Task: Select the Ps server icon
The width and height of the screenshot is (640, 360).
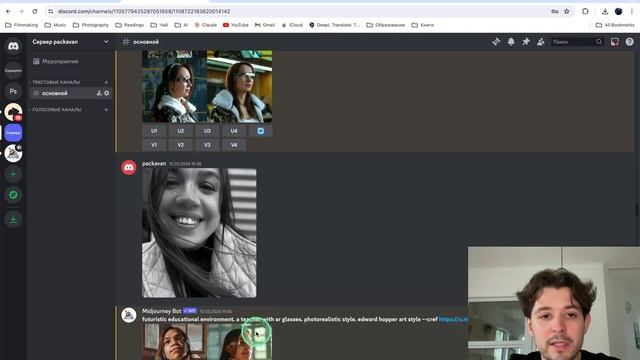Action: pyautogui.click(x=13, y=91)
